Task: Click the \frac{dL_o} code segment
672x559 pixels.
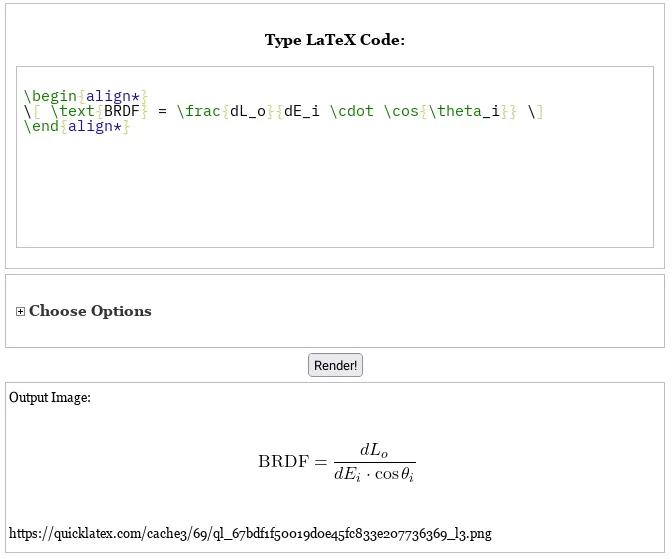Action: point(225,111)
